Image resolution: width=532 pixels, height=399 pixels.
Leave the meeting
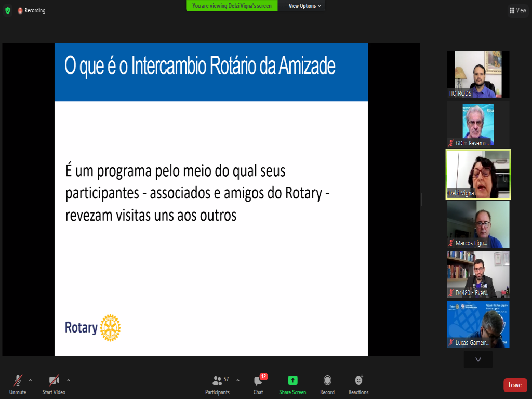click(515, 385)
